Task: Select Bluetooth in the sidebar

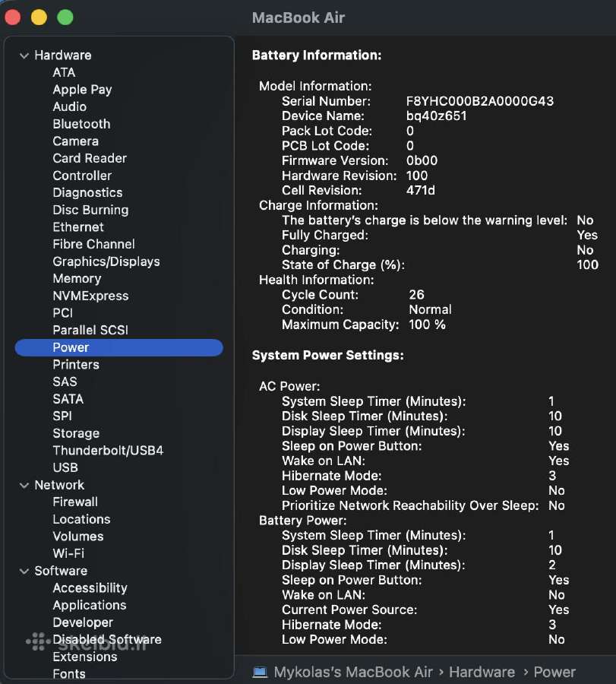Action: (81, 124)
